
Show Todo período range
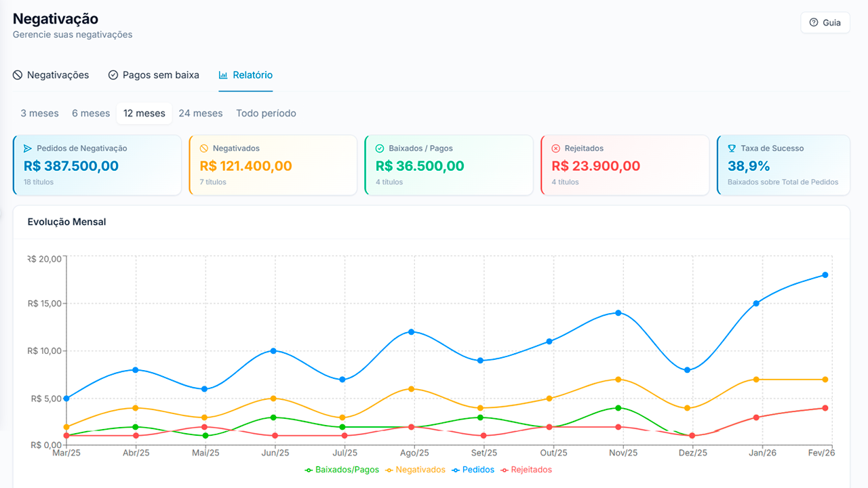tap(266, 113)
